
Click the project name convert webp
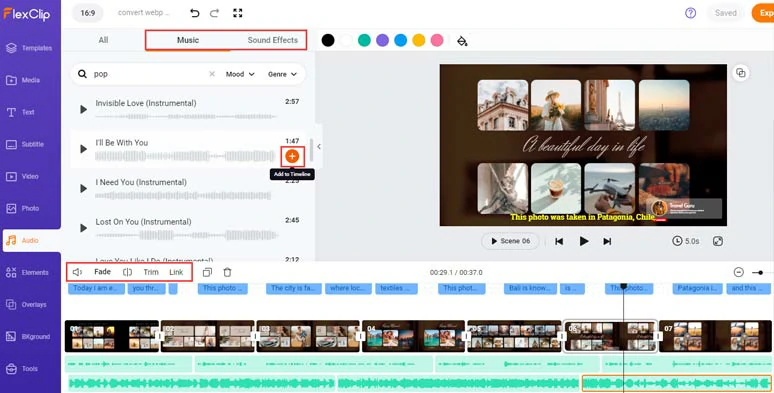pos(143,13)
